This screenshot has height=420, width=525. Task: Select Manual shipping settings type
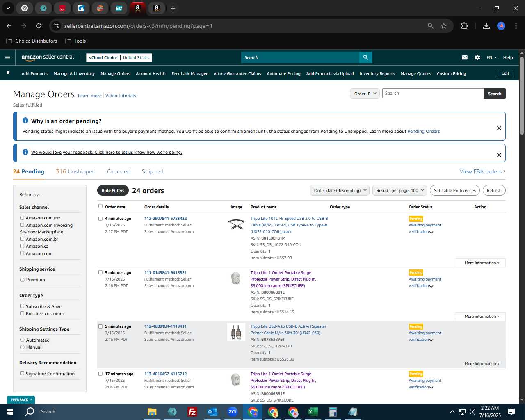(x=22, y=347)
